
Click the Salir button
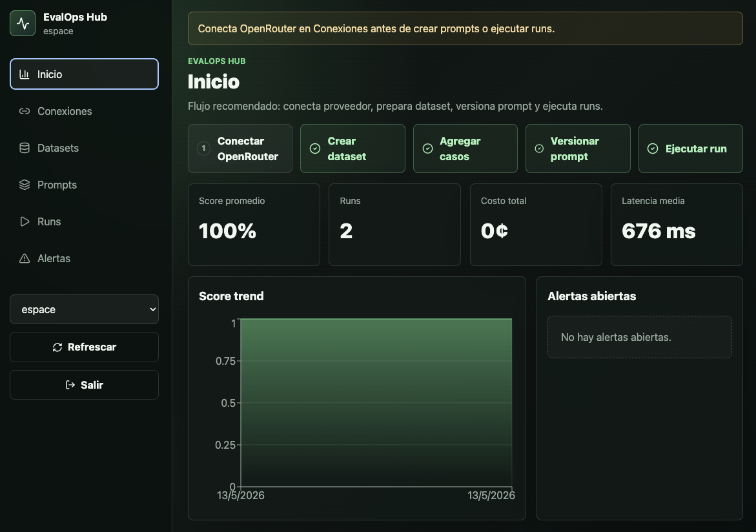84,385
